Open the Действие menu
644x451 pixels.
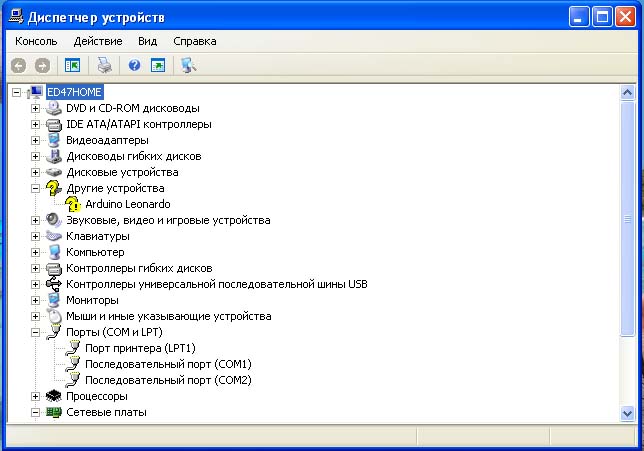98,41
